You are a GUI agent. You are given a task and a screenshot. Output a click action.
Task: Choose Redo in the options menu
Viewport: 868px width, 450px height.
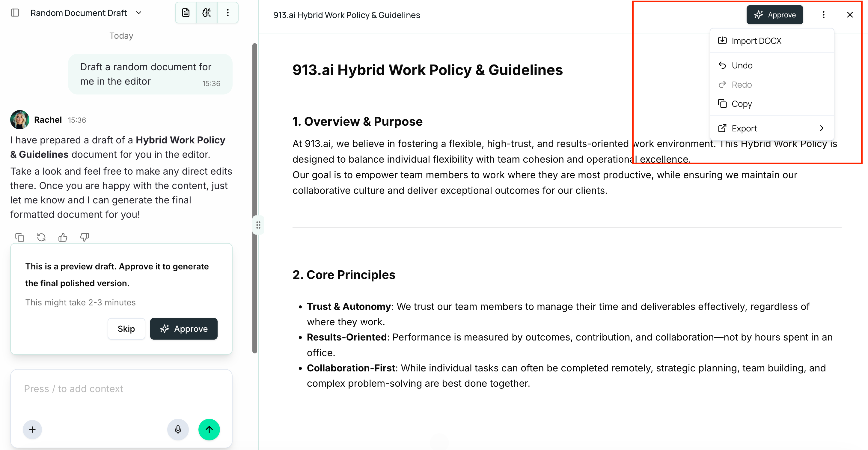click(771, 85)
